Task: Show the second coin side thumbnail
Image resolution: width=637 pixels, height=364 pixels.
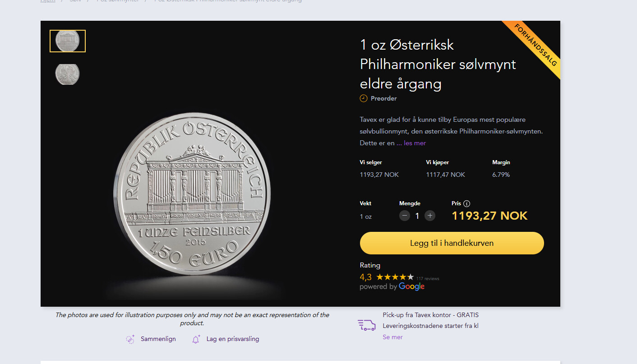Action: tap(68, 74)
